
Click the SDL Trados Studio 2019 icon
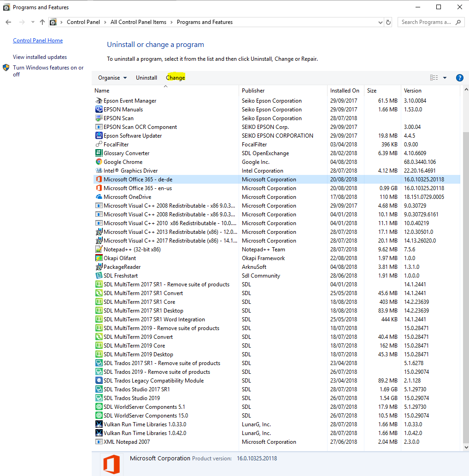pyautogui.click(x=99, y=398)
